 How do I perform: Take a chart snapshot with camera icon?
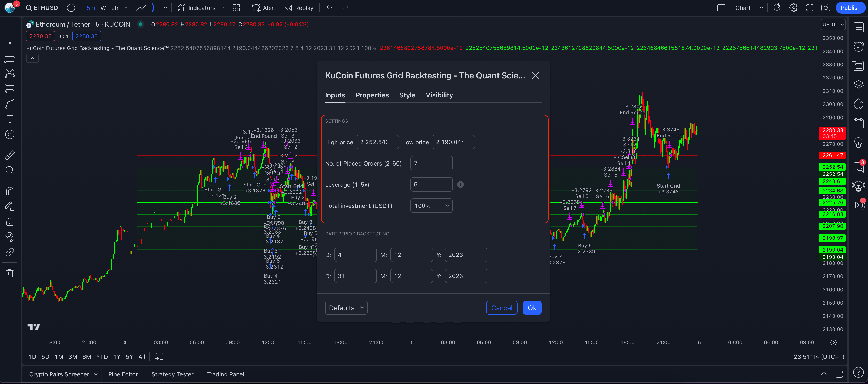point(825,8)
